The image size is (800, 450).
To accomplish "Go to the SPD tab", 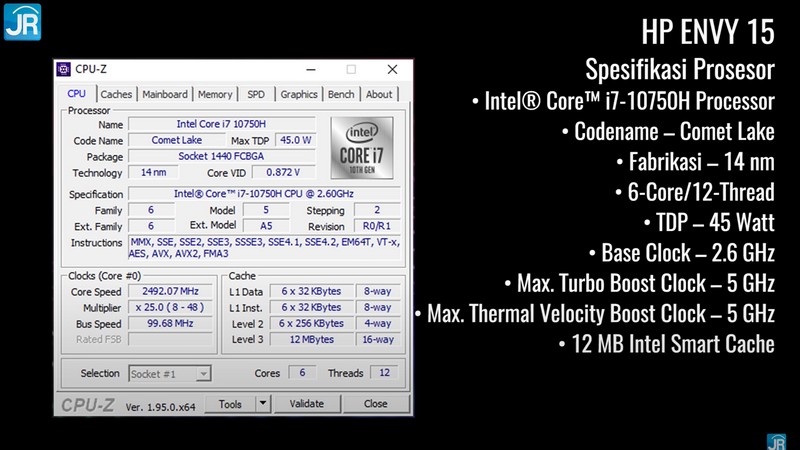I will click(x=256, y=95).
